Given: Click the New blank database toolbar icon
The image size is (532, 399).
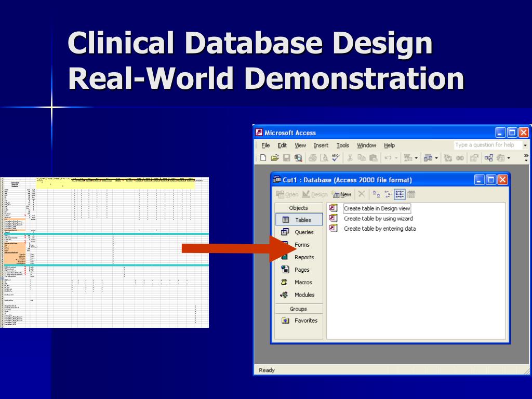Looking at the screenshot, I should click(263, 158).
